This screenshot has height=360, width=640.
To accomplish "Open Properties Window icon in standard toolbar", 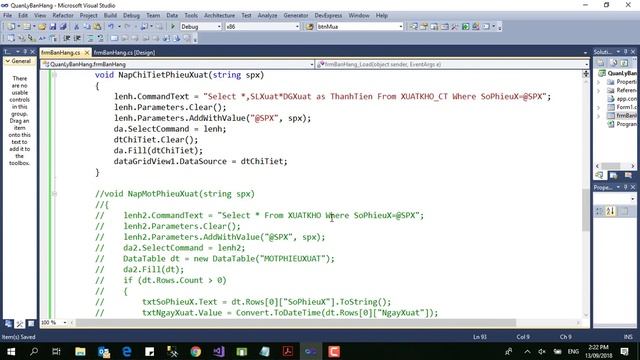I will pyautogui.click(x=424, y=27).
